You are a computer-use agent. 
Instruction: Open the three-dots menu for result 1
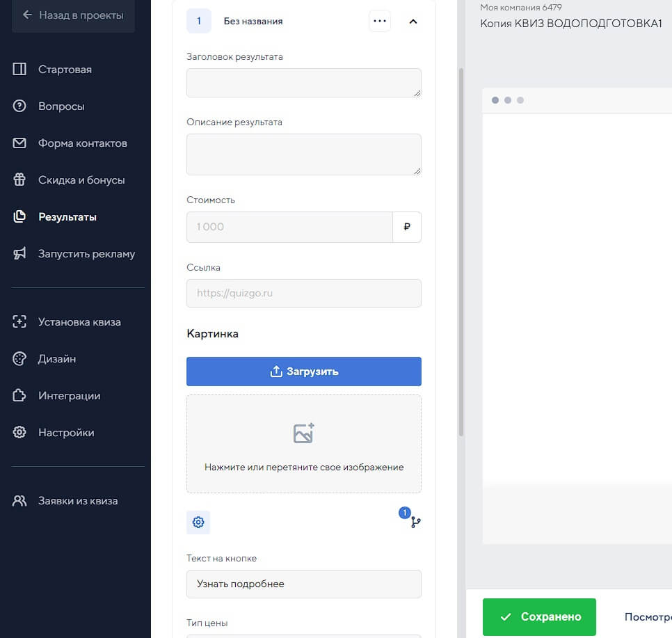tap(379, 21)
